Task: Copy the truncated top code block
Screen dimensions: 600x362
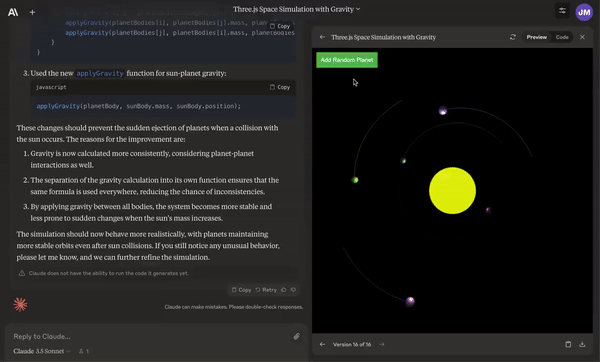Action: coord(280,26)
